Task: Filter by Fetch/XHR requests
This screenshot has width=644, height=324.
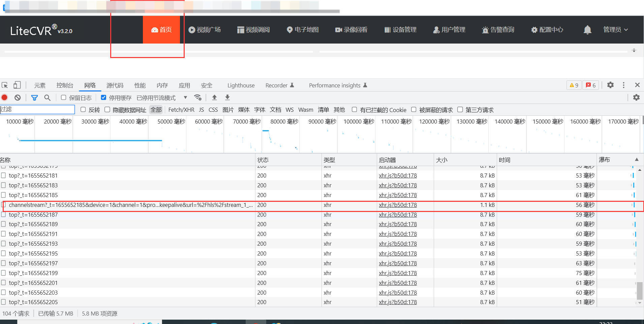Action: 181,110
